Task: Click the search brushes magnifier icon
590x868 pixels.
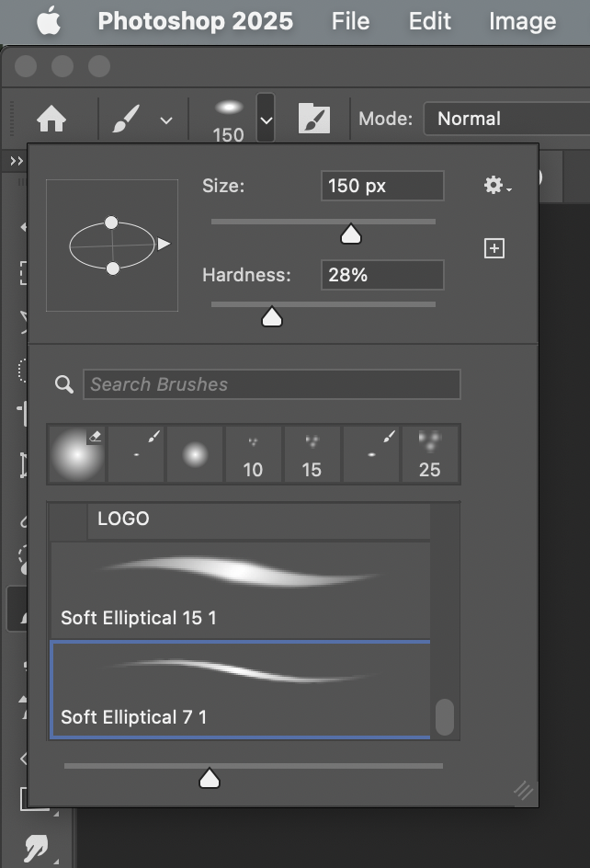Action: point(63,384)
